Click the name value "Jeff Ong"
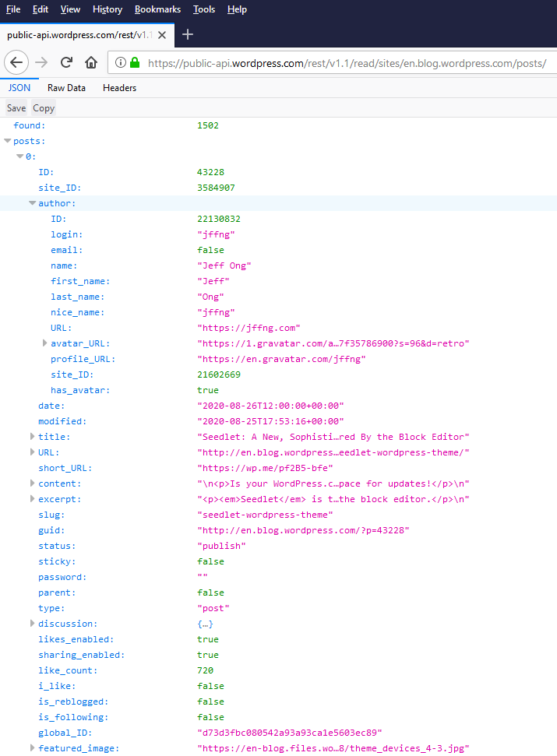557x756 pixels. [x=224, y=265]
